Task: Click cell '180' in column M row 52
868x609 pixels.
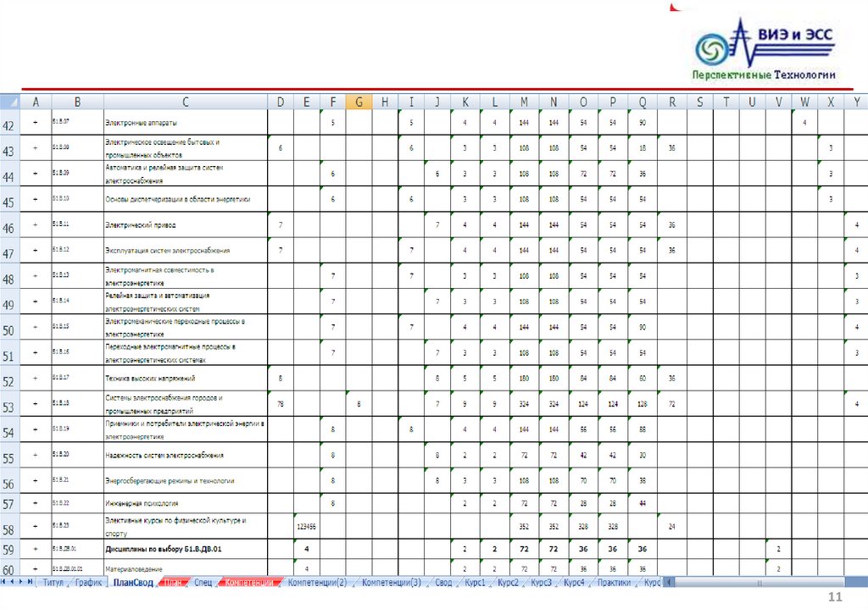Action: 524,379
